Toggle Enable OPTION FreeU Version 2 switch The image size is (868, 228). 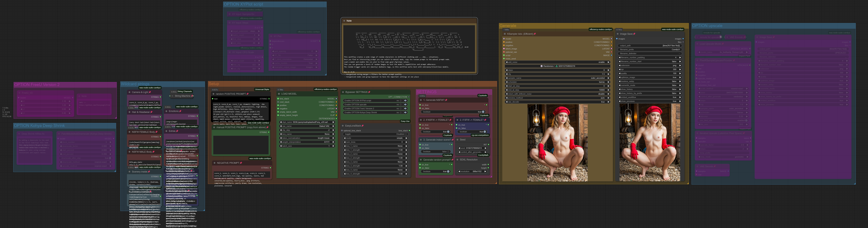(401, 109)
